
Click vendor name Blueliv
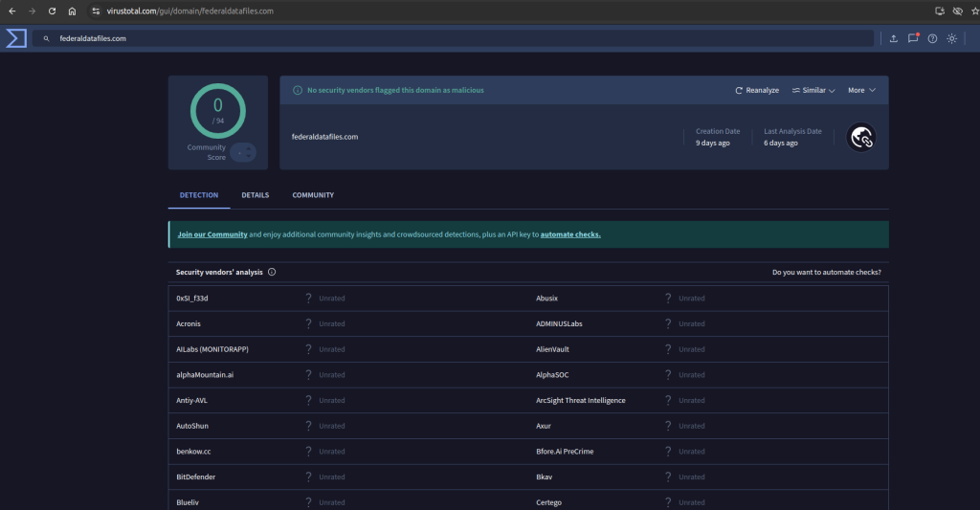188,502
